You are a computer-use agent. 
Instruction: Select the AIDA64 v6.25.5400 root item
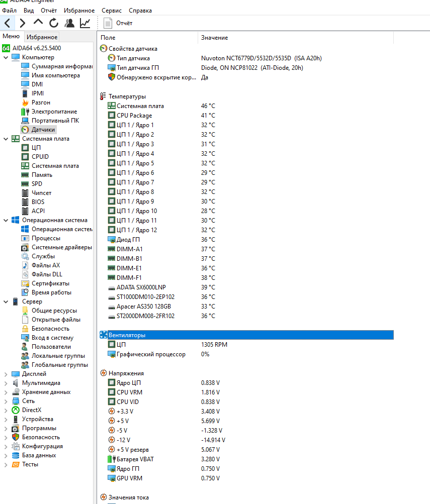point(32,48)
